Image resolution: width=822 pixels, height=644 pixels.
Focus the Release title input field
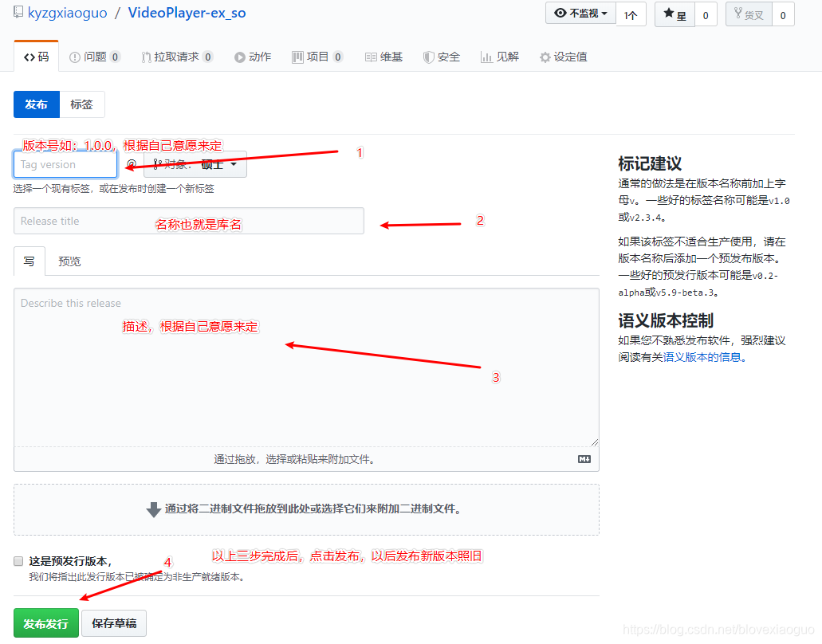[x=189, y=221]
